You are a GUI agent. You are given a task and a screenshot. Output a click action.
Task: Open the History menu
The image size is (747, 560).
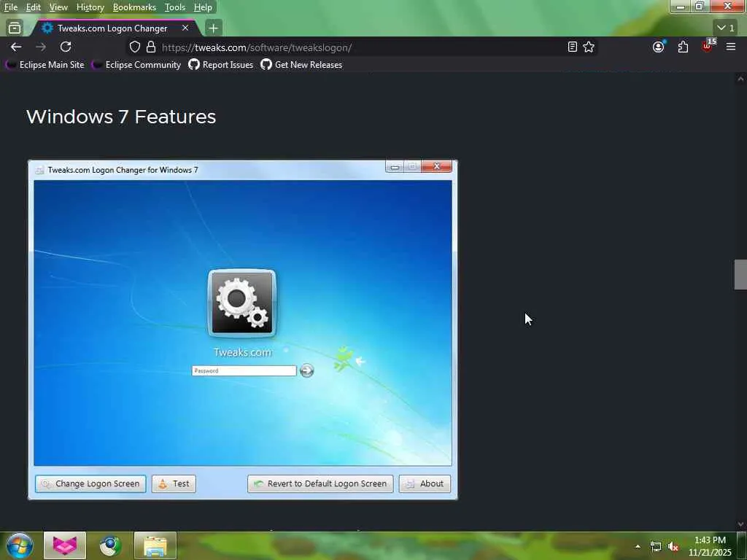click(x=90, y=7)
